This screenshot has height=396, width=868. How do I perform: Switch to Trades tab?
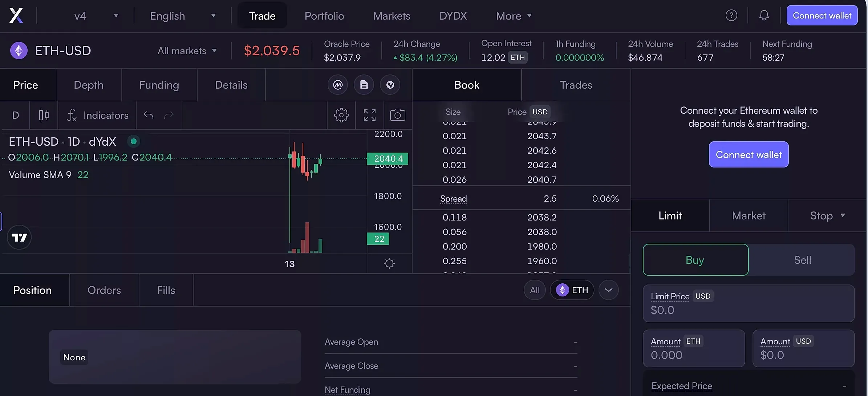[x=576, y=85]
